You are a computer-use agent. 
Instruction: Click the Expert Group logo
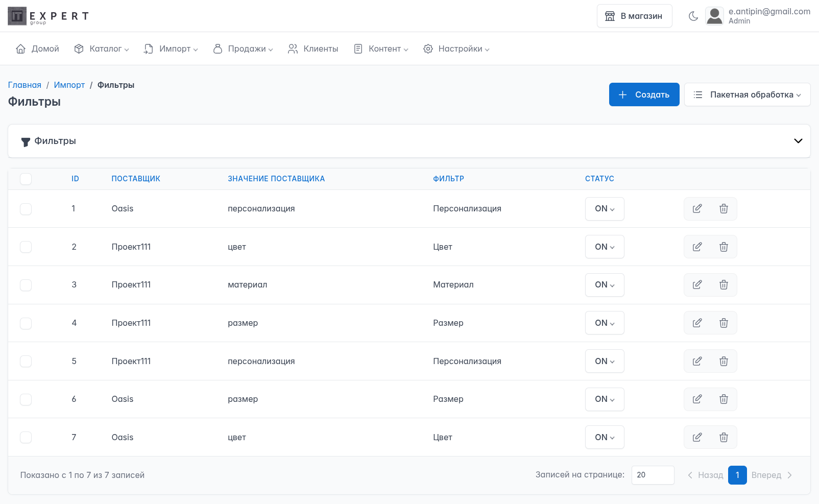pos(49,16)
